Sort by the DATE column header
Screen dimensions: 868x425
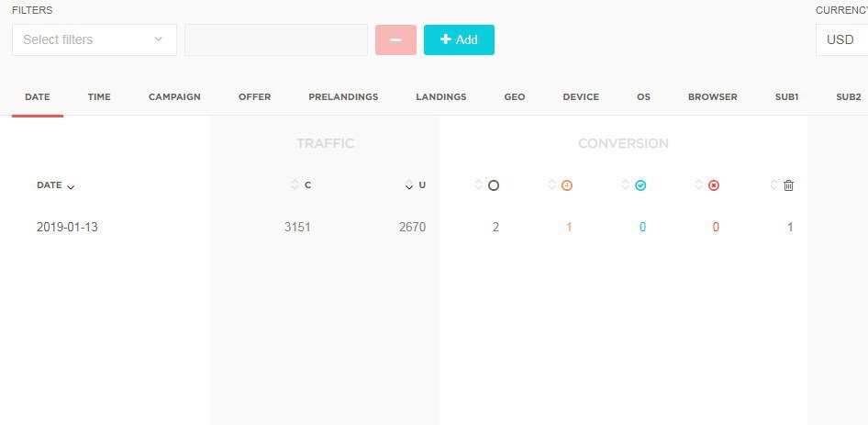tap(55, 185)
